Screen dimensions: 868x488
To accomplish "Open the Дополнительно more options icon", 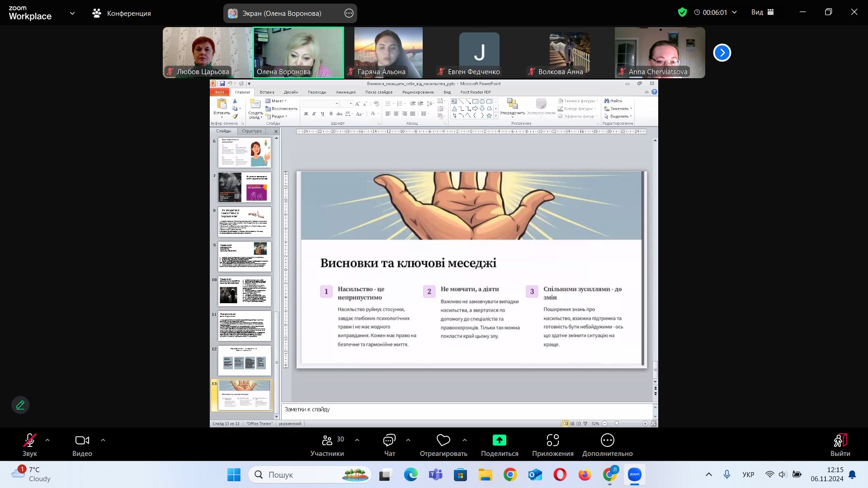I will (x=607, y=441).
